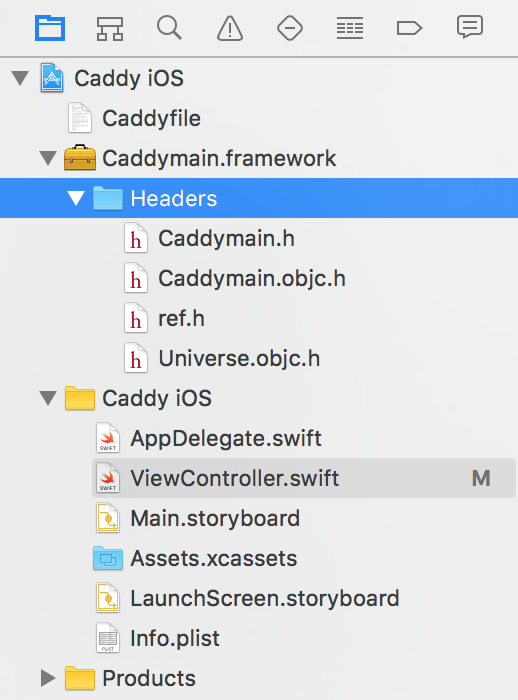This screenshot has height=700, width=518.
Task: Show the Debug navigator lines icon
Action: [350, 29]
